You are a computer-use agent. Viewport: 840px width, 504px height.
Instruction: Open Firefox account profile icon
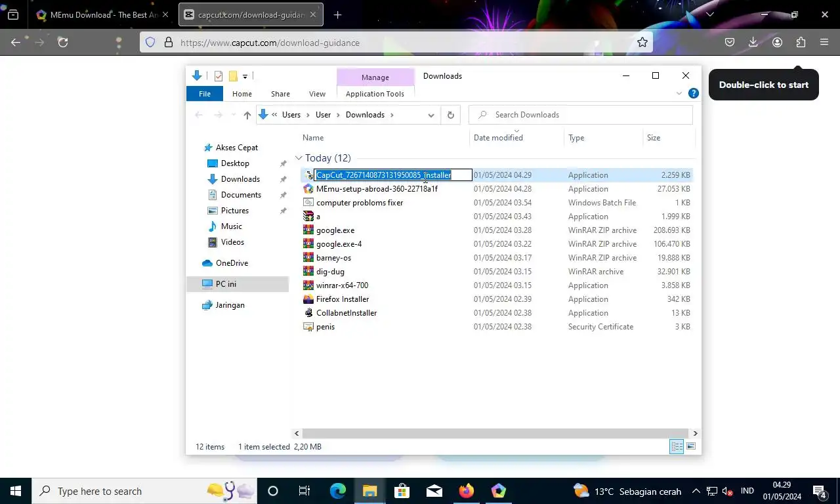777,42
